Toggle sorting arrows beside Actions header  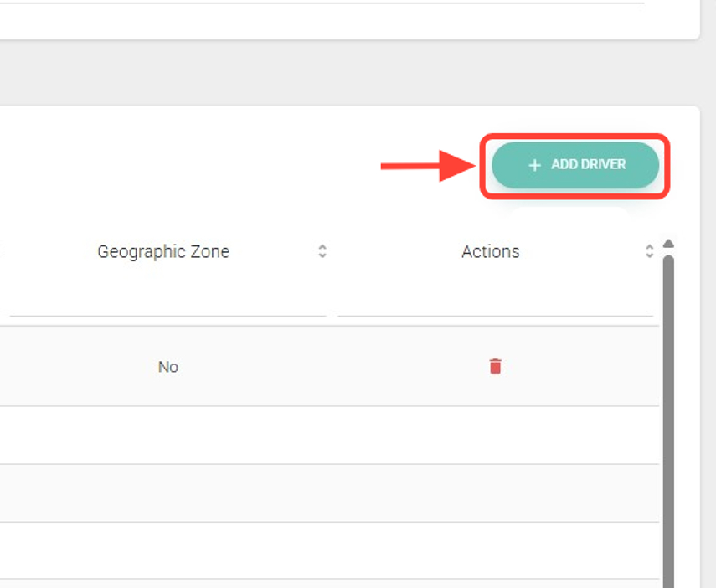click(x=649, y=251)
